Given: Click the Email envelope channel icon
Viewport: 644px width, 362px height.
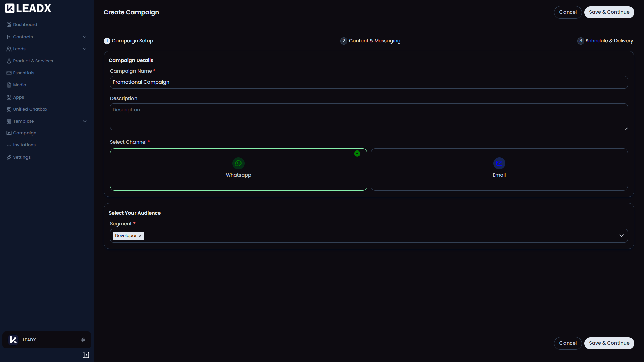Looking at the screenshot, I should 499,163.
